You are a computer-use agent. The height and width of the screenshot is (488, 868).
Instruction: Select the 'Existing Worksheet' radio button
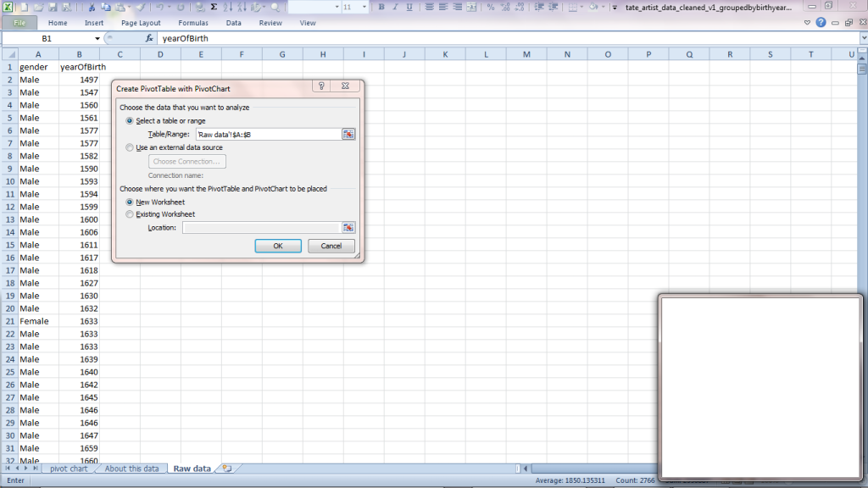coord(130,214)
